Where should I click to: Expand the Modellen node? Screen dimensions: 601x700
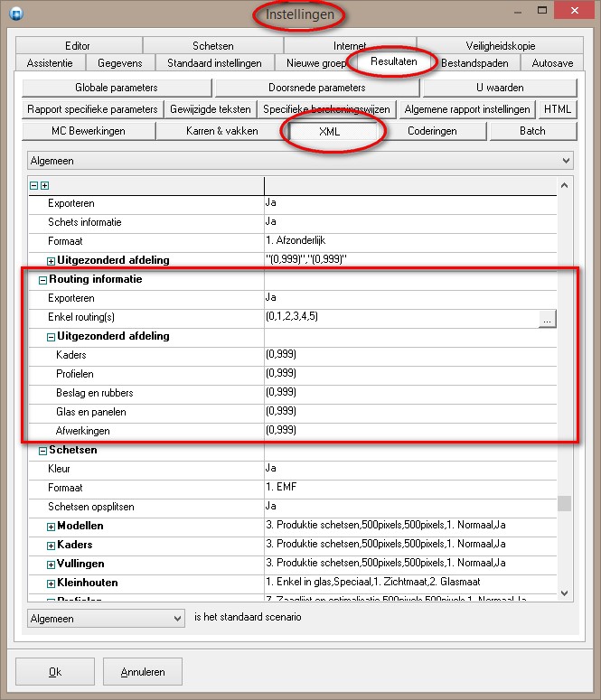click(51, 527)
